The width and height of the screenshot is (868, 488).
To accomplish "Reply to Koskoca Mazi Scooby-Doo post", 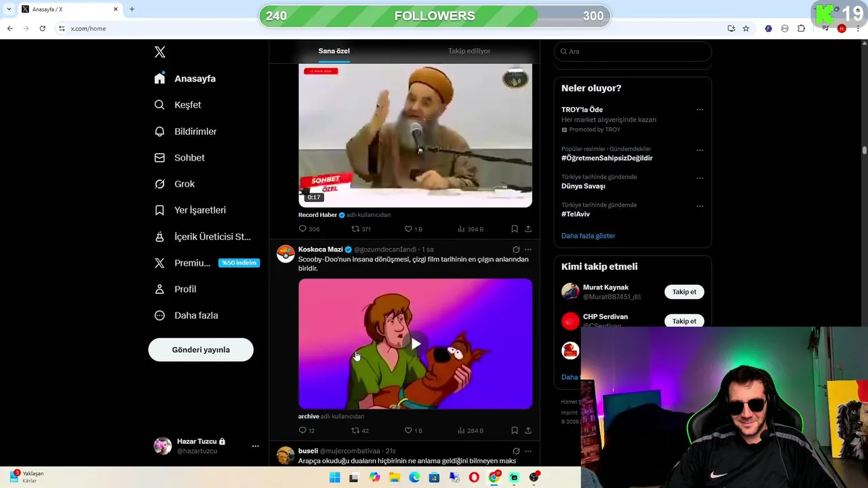I will click(x=307, y=430).
